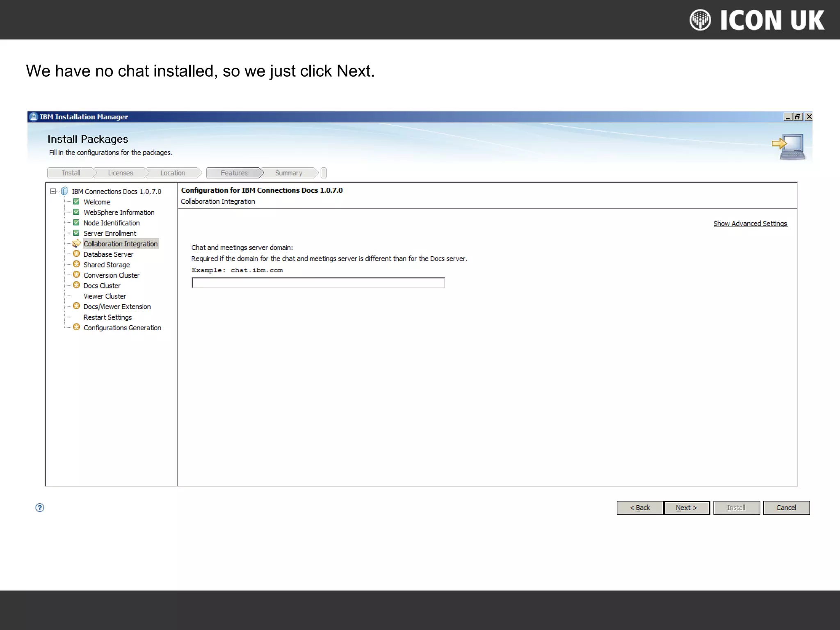Collapse the IBM Connections Docs 1.0.7.0 tree node
Image resolution: width=840 pixels, height=630 pixels.
pos(53,191)
